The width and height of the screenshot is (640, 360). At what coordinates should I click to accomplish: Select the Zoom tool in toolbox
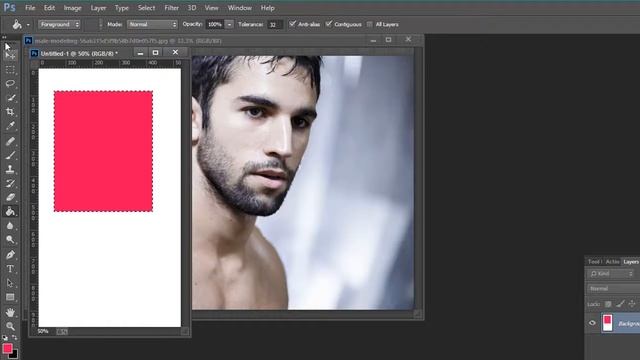[10, 326]
